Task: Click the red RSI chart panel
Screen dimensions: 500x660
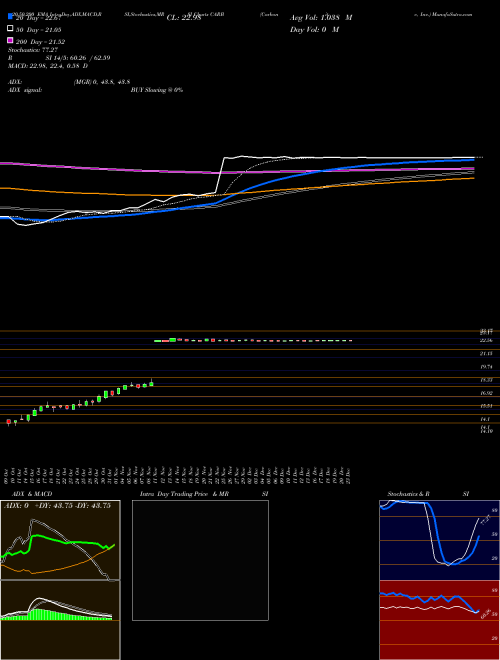Action: click(x=439, y=620)
